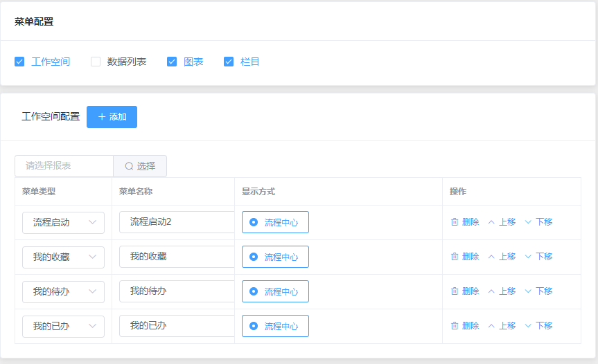Click the 请选择报表 input field
598x364 pixels.
(64, 166)
